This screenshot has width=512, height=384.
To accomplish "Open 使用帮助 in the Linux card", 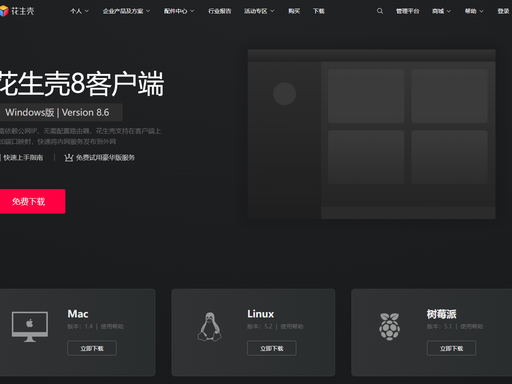I will pos(292,326).
